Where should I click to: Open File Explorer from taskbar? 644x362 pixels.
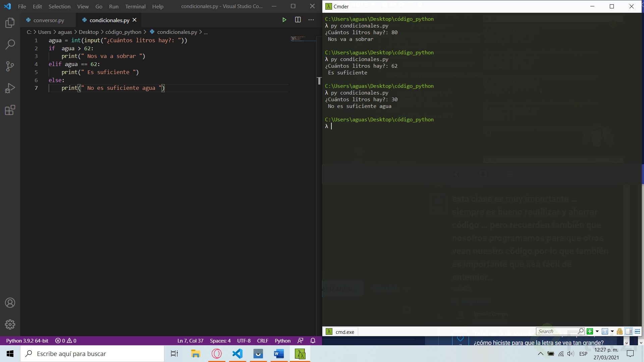point(196,354)
